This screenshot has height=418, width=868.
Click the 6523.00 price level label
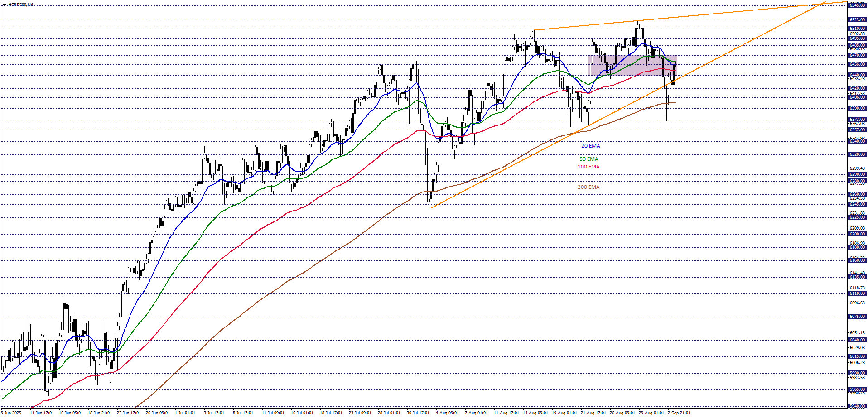857,20
